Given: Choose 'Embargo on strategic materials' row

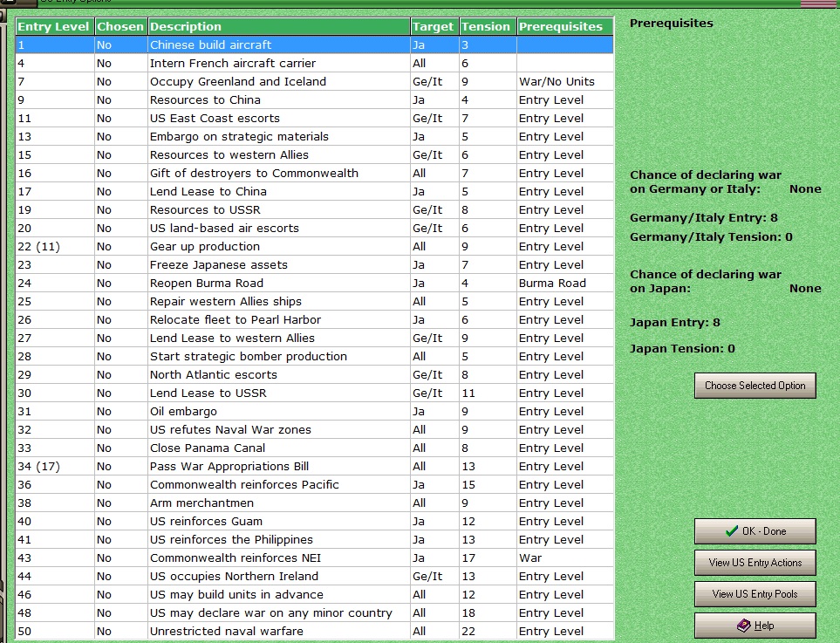Looking at the screenshot, I should (x=315, y=137).
